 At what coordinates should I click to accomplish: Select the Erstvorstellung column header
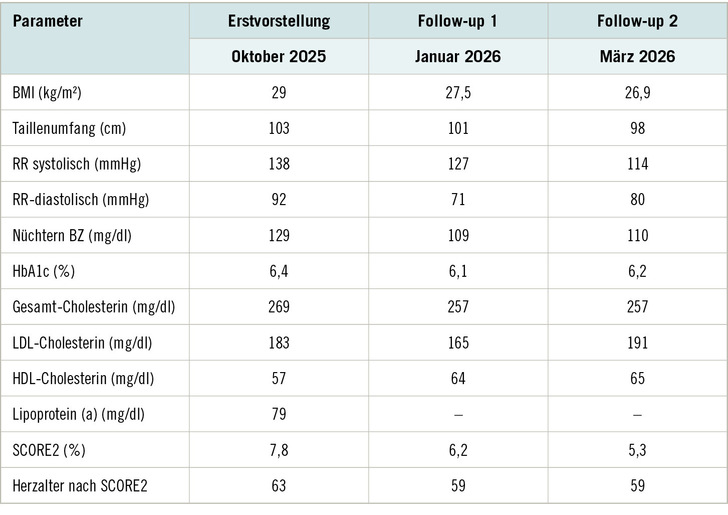coord(279,20)
